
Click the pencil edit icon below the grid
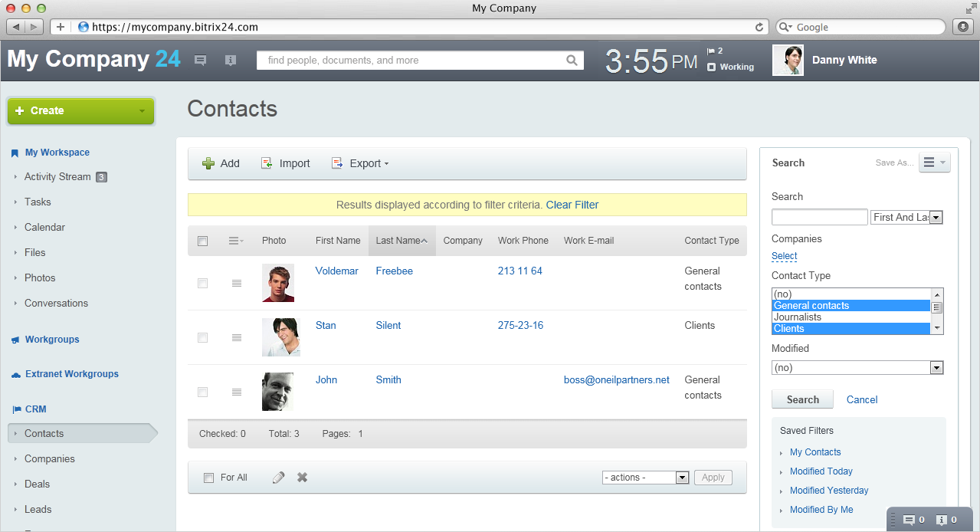pos(279,478)
